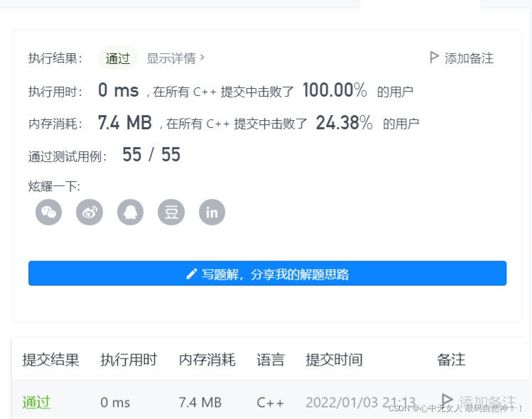
Task: Click the 提交时间 column header
Action: pos(335,359)
